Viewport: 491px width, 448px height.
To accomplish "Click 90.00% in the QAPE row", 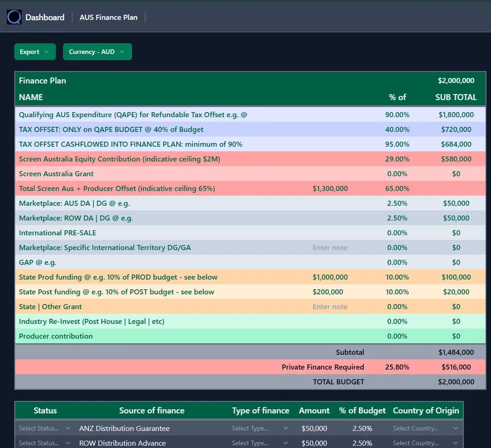I will (x=397, y=115).
